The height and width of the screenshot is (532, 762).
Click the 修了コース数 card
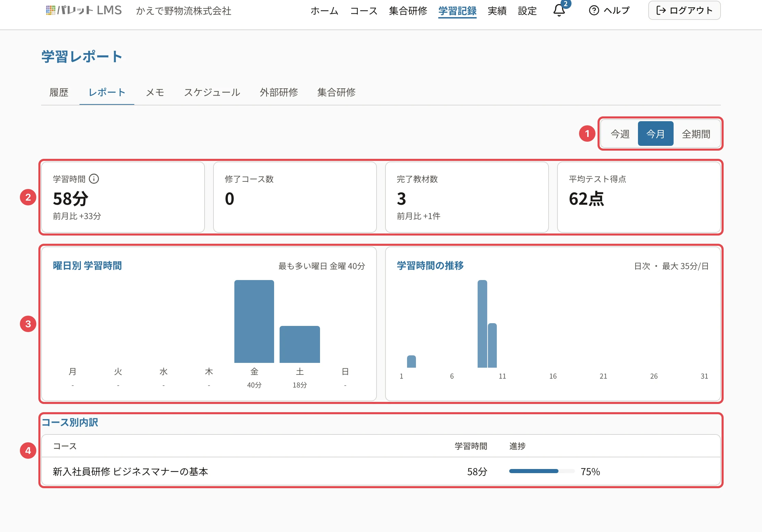tap(295, 197)
